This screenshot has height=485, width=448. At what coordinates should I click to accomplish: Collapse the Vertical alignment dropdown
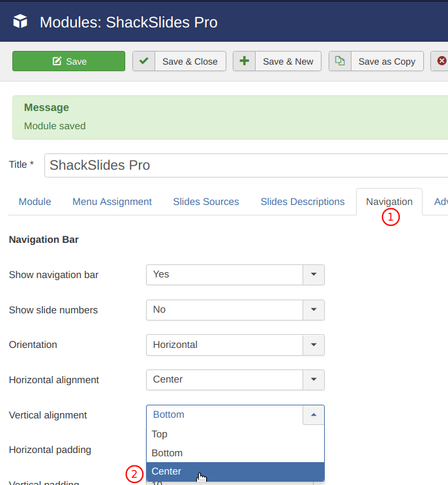[x=314, y=415]
